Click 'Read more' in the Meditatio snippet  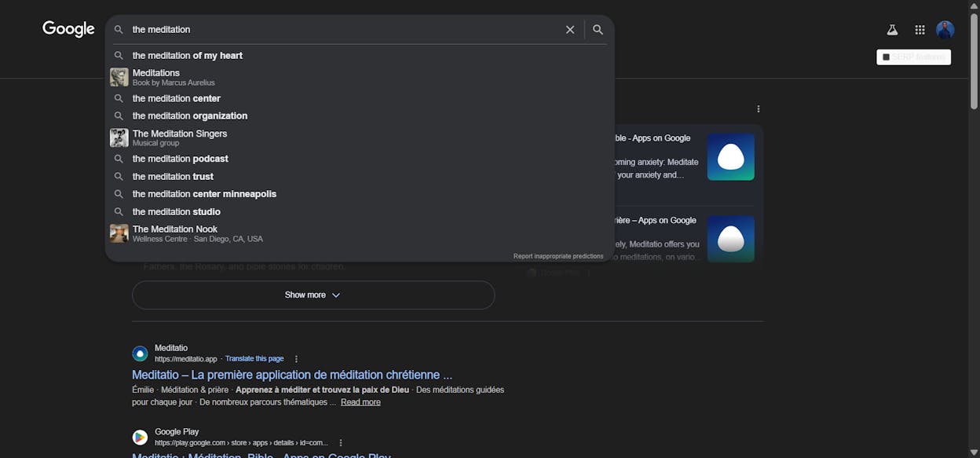(360, 402)
